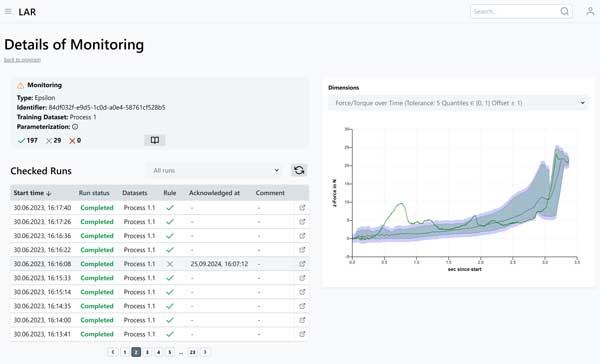The width and height of the screenshot is (600, 364).
Task: Open details for run 16:16:22
Action: 302,250
